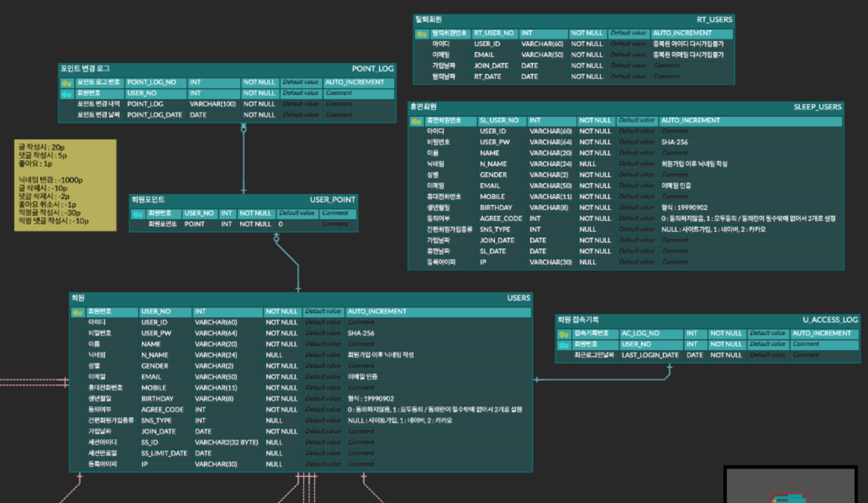
Task: Open the data type selector of the POINT column
Action: point(227,224)
